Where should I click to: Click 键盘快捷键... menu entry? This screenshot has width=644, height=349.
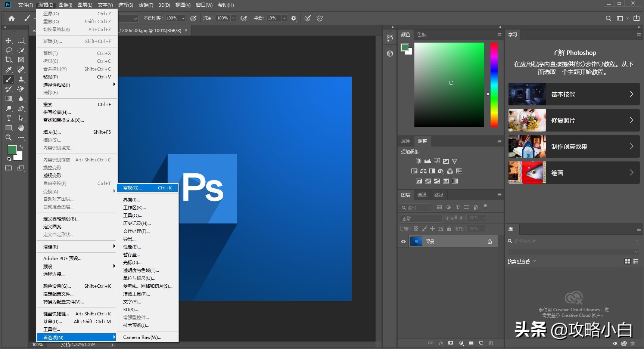77,314
